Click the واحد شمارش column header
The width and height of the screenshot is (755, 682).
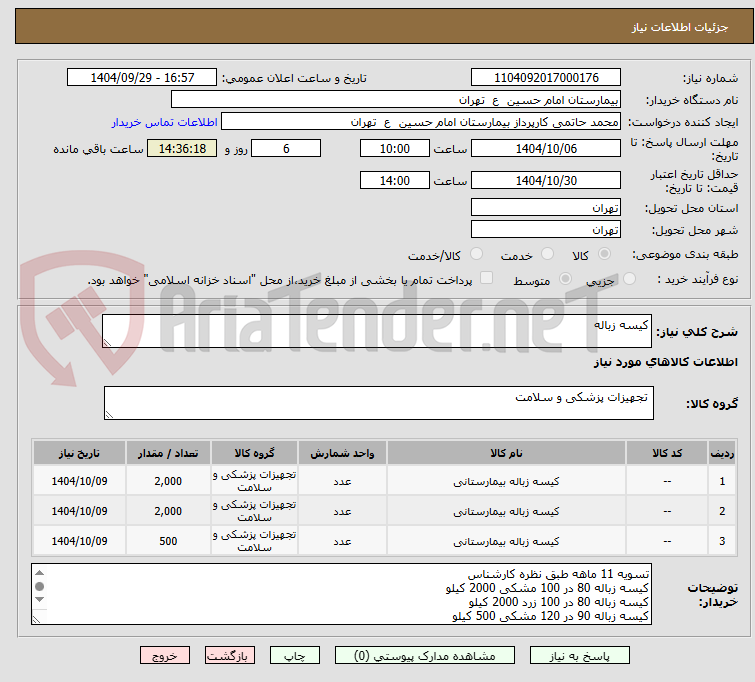[342, 453]
